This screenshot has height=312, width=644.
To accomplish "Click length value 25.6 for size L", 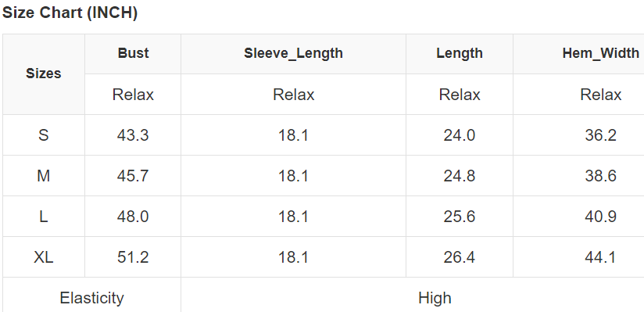I will coord(460,217).
